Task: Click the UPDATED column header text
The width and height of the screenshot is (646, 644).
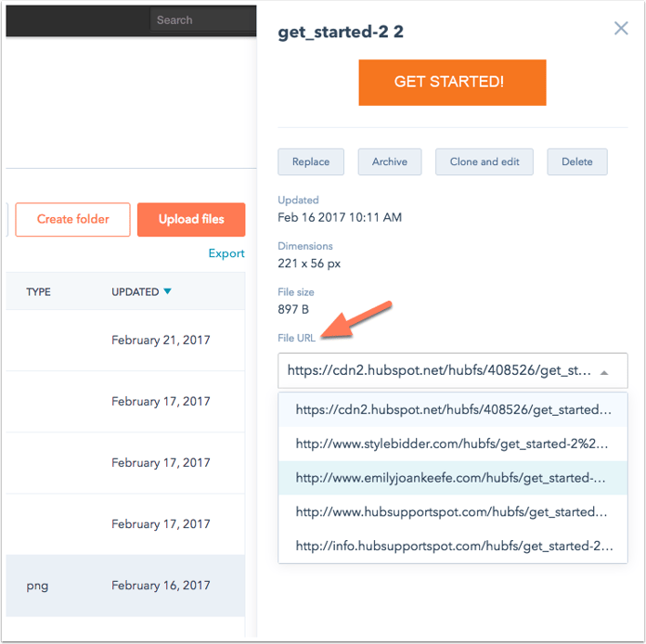Action: 136,291
